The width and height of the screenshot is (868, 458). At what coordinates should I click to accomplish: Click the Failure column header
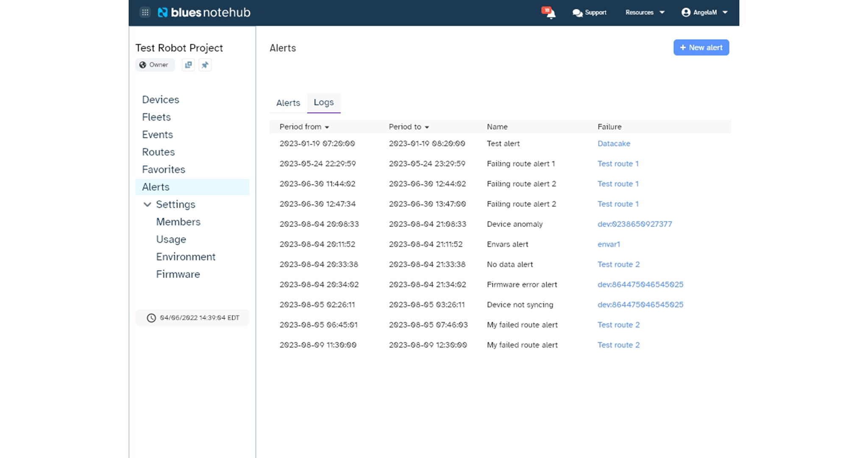[x=609, y=127]
